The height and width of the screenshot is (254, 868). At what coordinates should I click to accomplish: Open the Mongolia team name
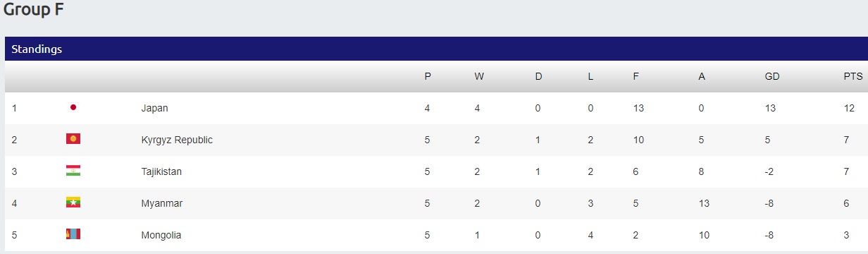[x=161, y=235]
